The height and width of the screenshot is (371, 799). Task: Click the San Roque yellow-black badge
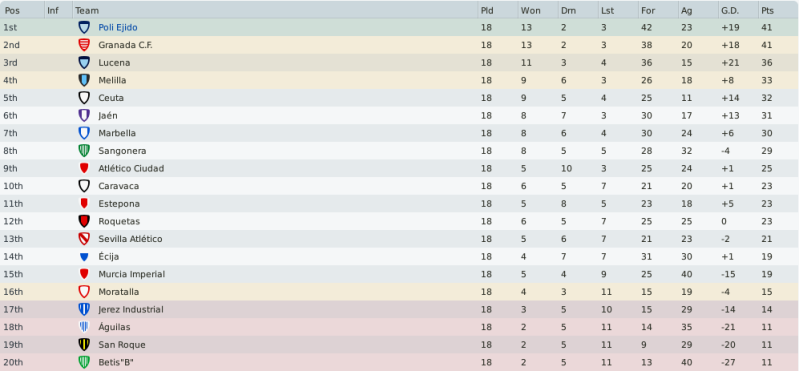84,344
